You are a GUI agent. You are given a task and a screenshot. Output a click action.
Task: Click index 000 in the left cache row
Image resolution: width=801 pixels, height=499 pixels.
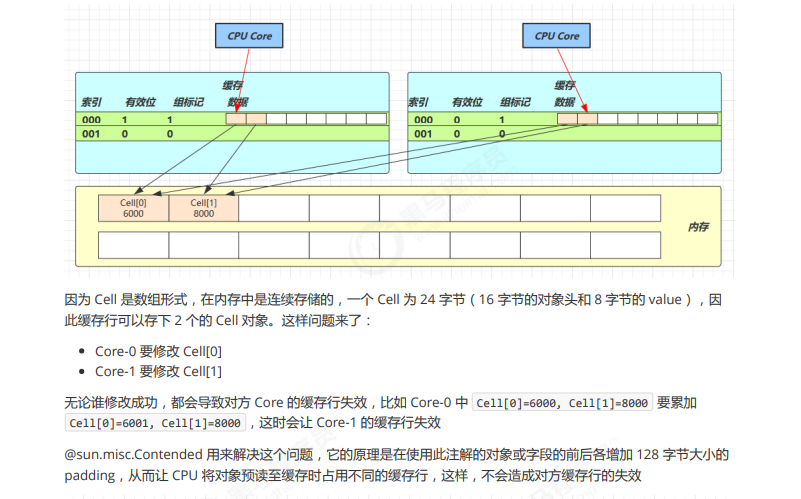[91, 120]
